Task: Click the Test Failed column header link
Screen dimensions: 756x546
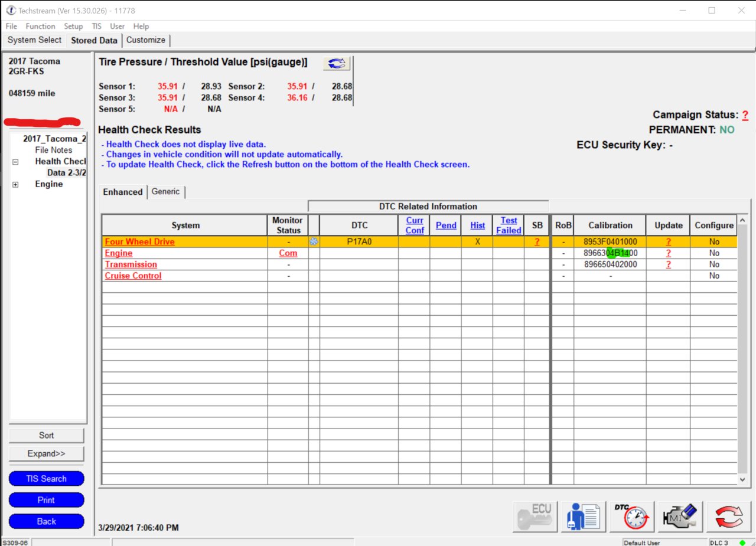Action: 509,225
